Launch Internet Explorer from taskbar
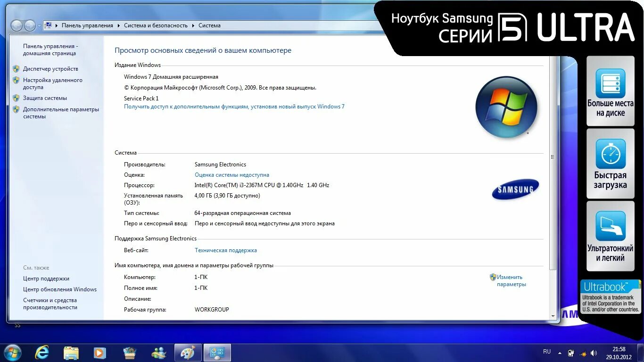This screenshot has height=362, width=644. click(42, 353)
